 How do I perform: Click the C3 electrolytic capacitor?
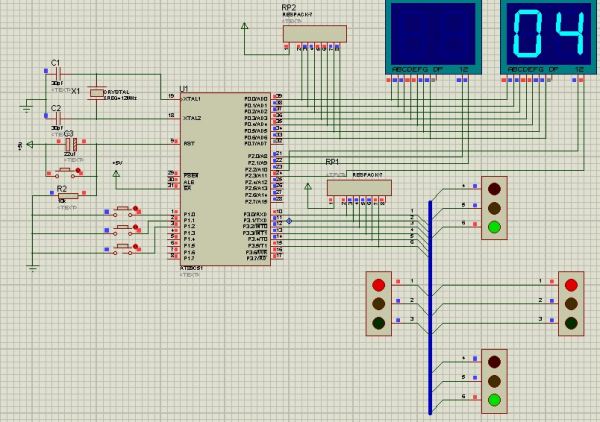pyautogui.click(x=73, y=144)
